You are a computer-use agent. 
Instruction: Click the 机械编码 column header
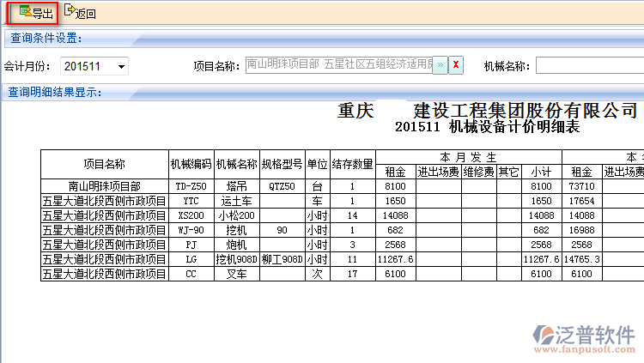(x=191, y=164)
